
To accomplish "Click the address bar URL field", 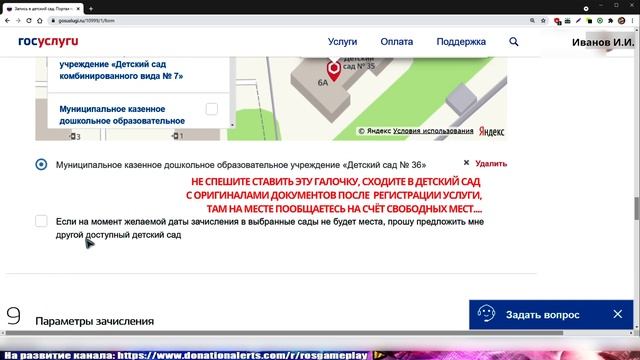I will 286,20.
